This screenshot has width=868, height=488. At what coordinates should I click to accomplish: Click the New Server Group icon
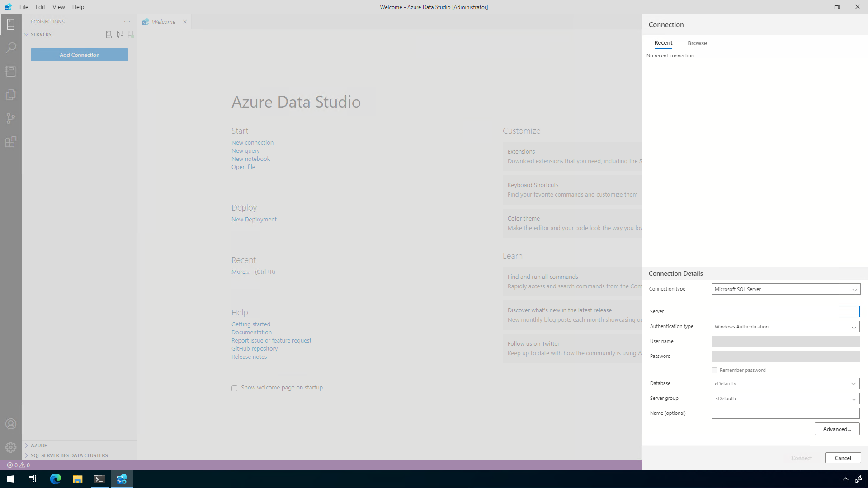point(120,34)
